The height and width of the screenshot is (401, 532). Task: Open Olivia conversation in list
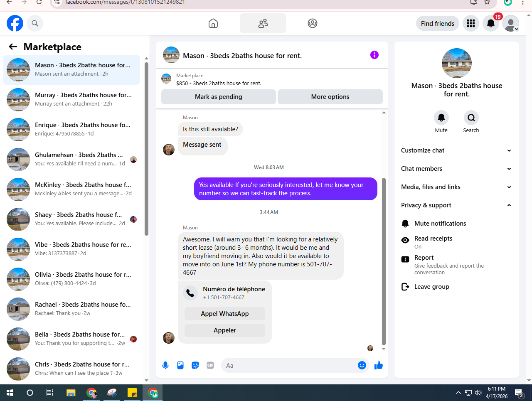click(71, 279)
